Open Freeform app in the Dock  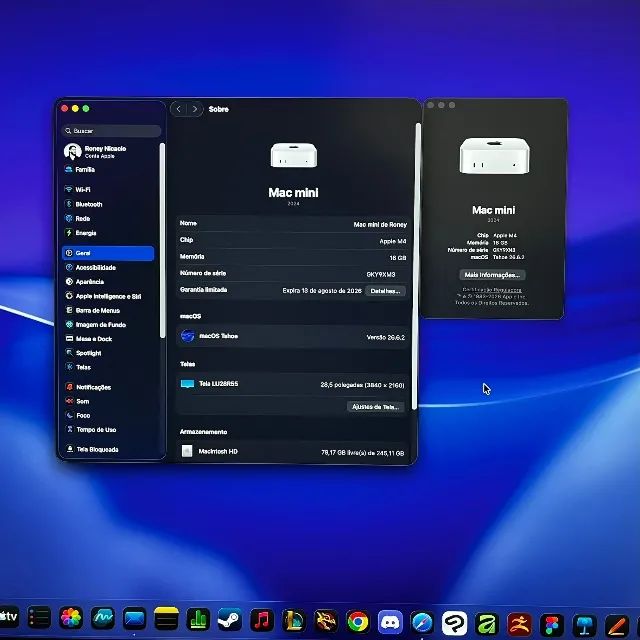(102, 618)
